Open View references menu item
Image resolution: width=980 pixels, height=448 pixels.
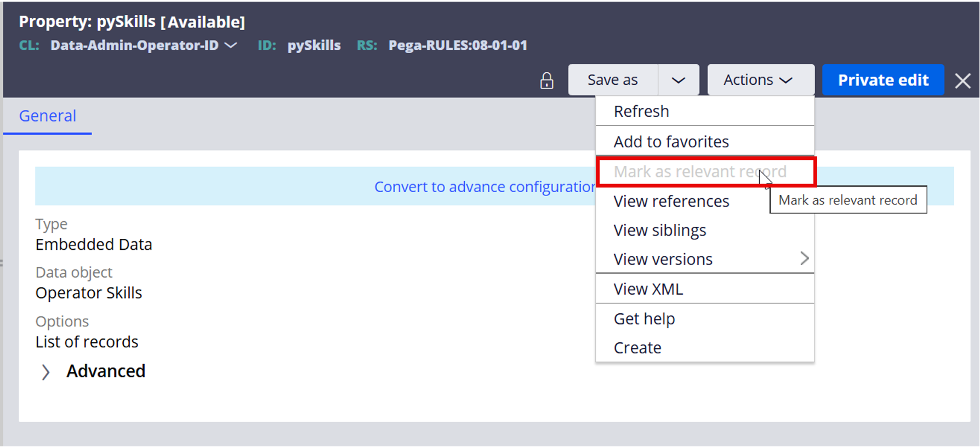click(671, 202)
